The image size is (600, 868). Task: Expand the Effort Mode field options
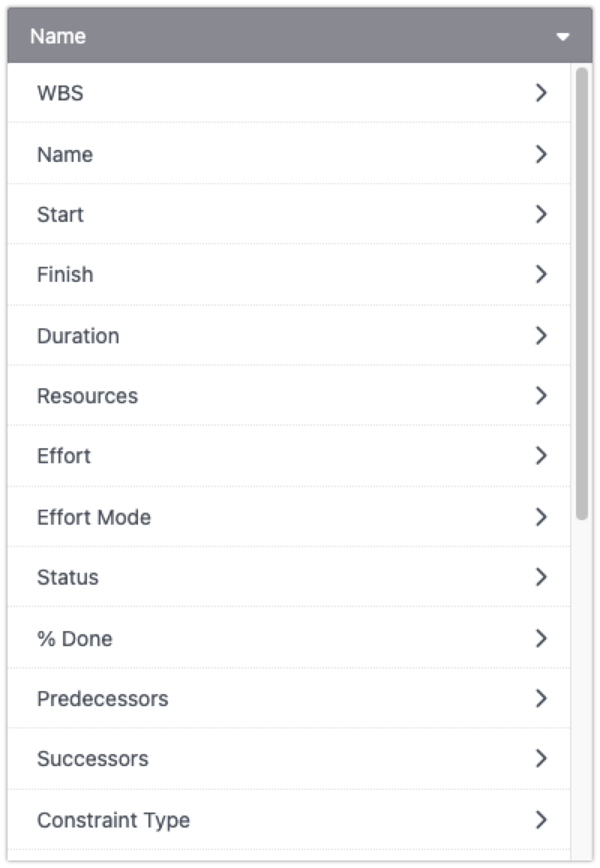pyautogui.click(x=541, y=517)
